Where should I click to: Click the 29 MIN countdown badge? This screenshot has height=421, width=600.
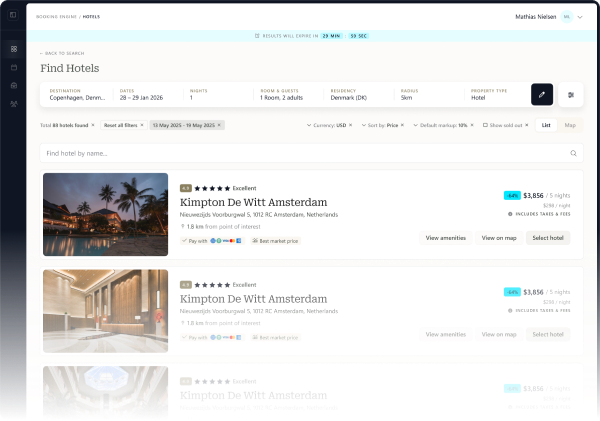(331, 36)
